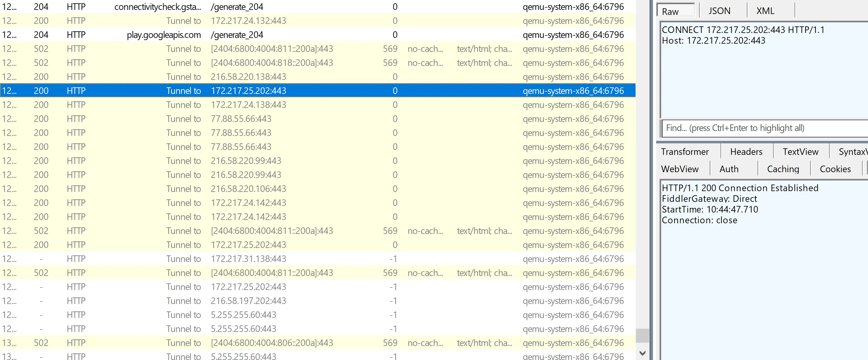Click the session list scroll-down arrow
Viewport: 868px width, 360px height.
point(642,353)
